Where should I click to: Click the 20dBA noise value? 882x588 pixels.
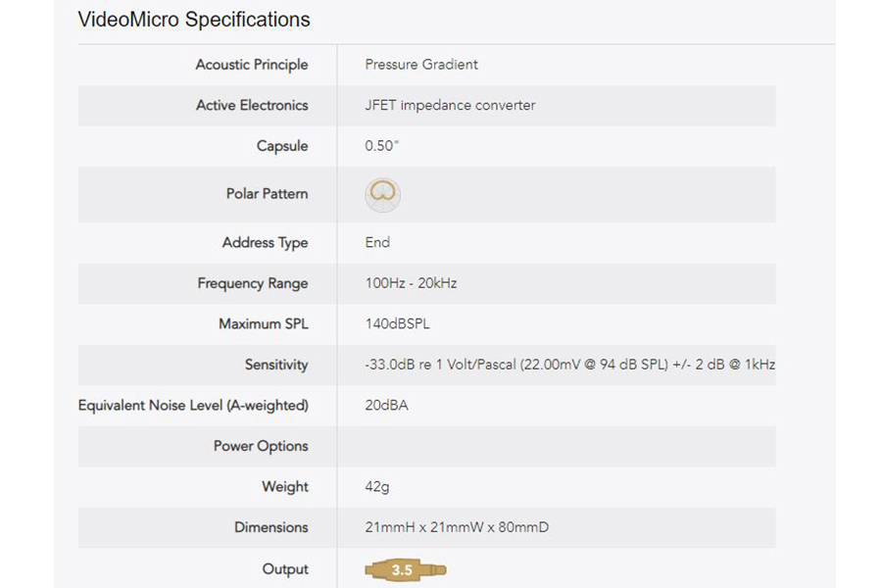point(386,405)
